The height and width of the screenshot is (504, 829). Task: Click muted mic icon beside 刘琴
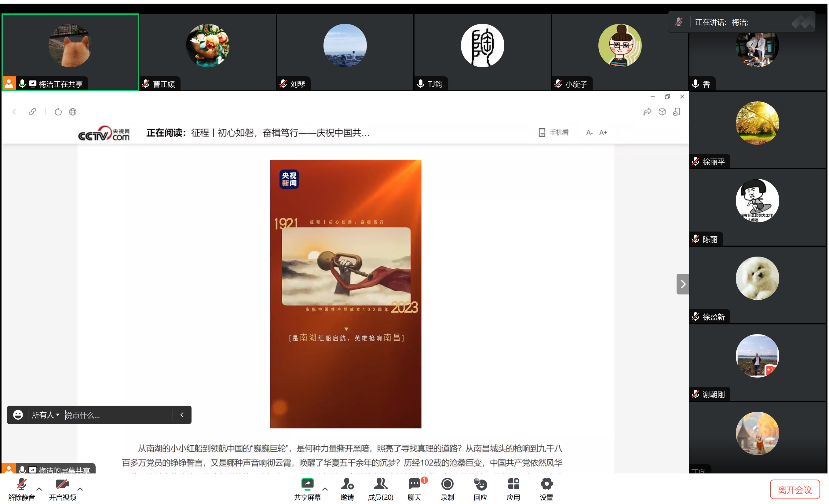point(283,84)
